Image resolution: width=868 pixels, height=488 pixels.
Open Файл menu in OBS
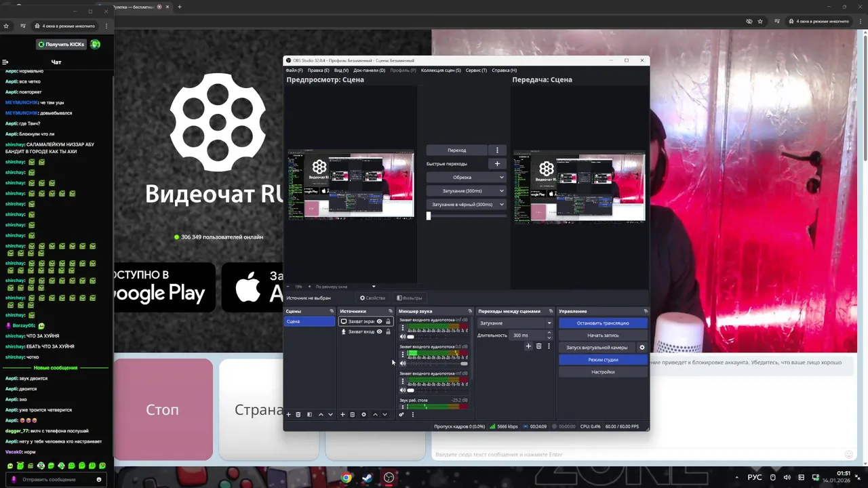294,70
